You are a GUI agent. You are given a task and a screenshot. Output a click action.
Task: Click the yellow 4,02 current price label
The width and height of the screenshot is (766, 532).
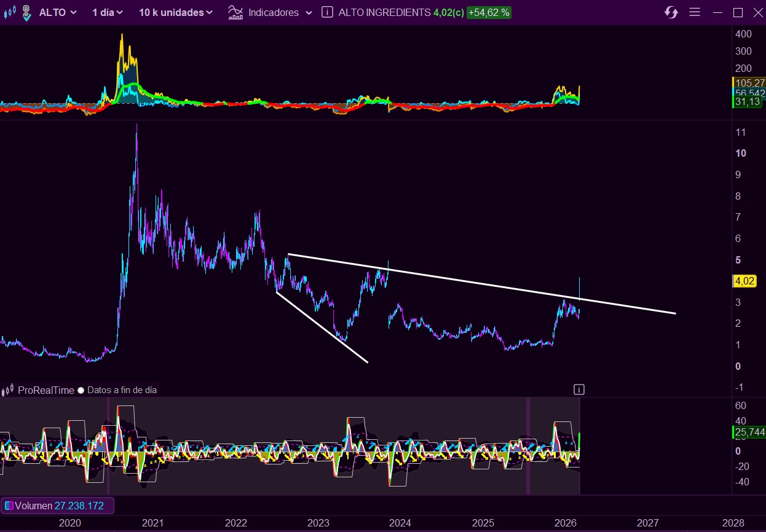(744, 281)
